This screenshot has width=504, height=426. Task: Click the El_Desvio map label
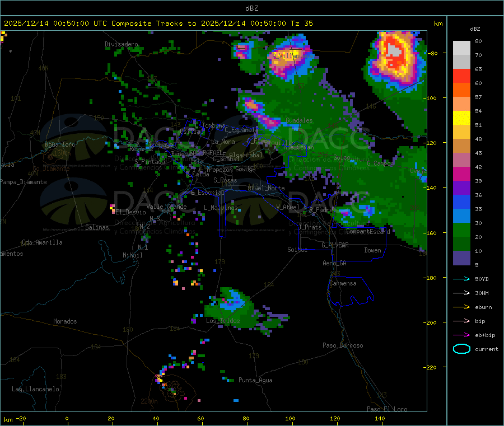[131, 212]
